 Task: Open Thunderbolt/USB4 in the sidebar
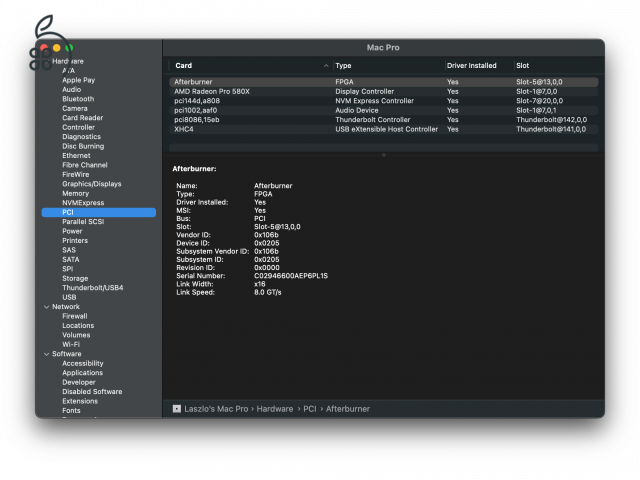93,288
